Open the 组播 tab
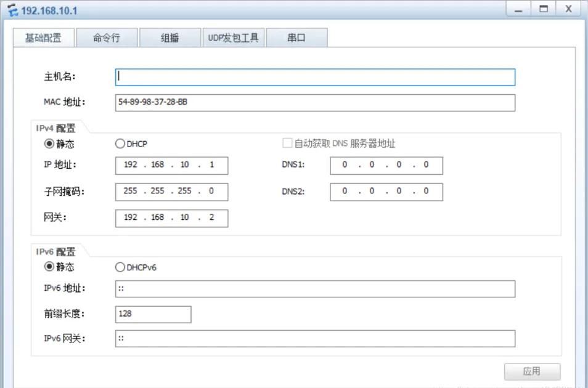Screen dimensions: 588x388 click(x=170, y=38)
